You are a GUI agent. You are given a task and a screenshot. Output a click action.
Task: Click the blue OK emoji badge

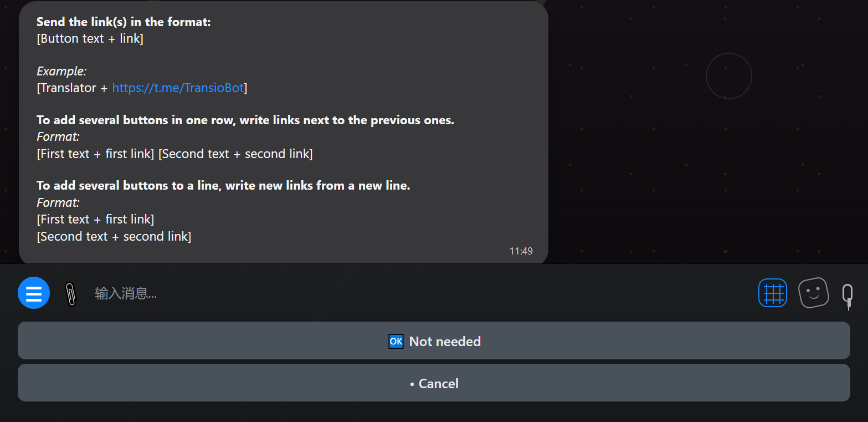396,342
